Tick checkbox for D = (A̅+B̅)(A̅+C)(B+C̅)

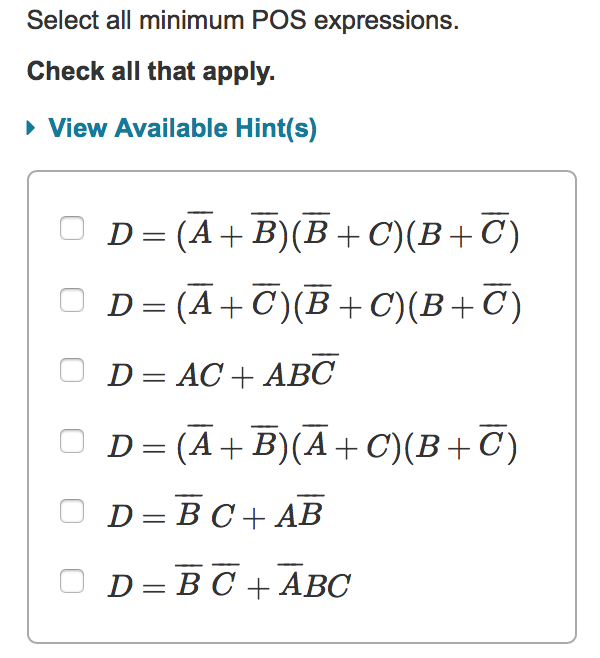click(72, 441)
